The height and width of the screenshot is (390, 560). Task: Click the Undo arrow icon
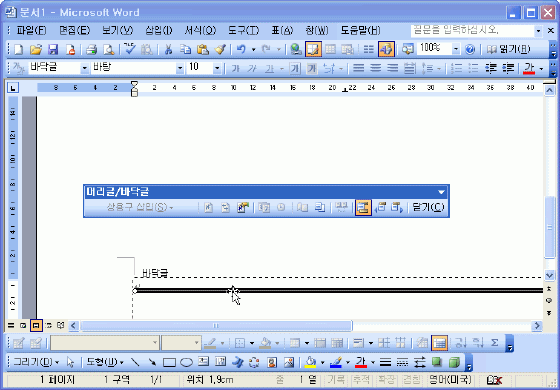coord(241,49)
